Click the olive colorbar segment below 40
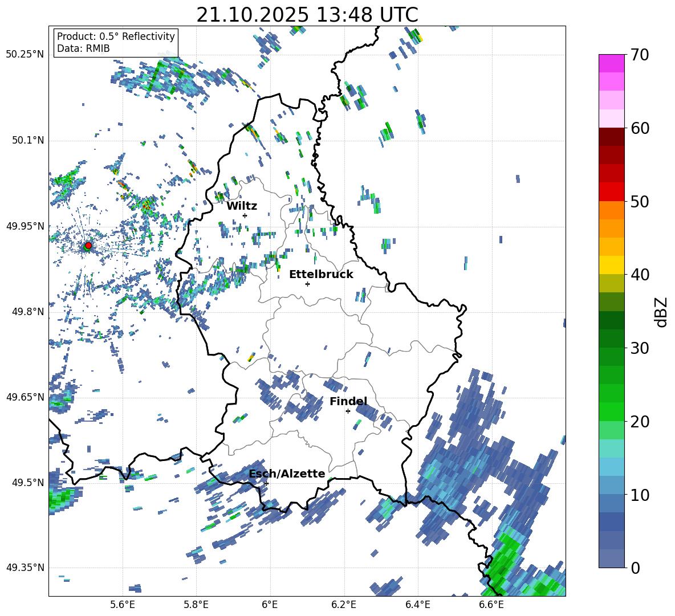675x616 pixels. [611, 283]
